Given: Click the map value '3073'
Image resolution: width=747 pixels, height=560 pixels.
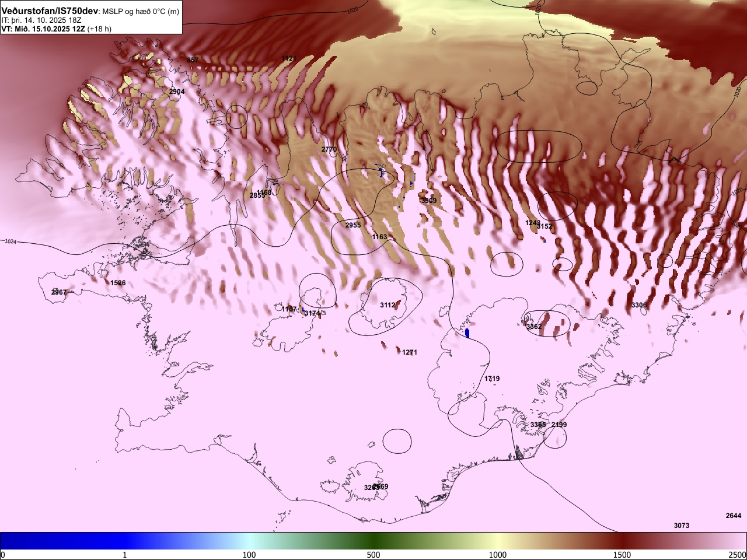Looking at the screenshot, I should click(x=682, y=526).
